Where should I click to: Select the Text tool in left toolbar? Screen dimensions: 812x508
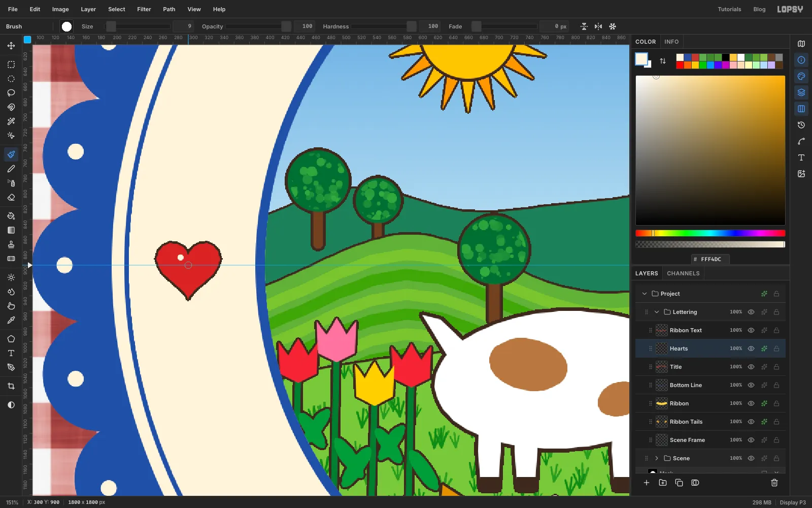[x=11, y=353]
